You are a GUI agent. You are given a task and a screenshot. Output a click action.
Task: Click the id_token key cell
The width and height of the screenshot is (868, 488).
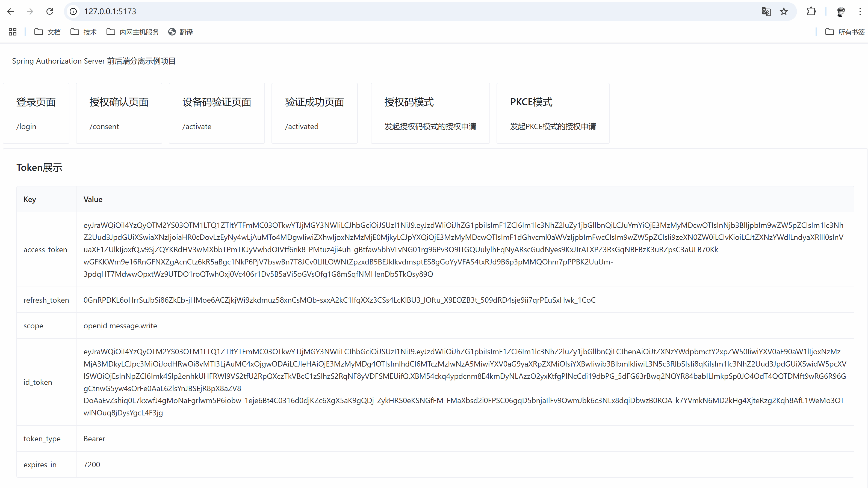click(46, 382)
